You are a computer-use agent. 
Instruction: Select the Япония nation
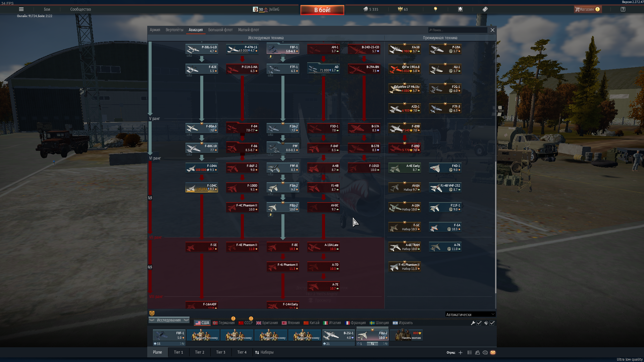pos(291,323)
